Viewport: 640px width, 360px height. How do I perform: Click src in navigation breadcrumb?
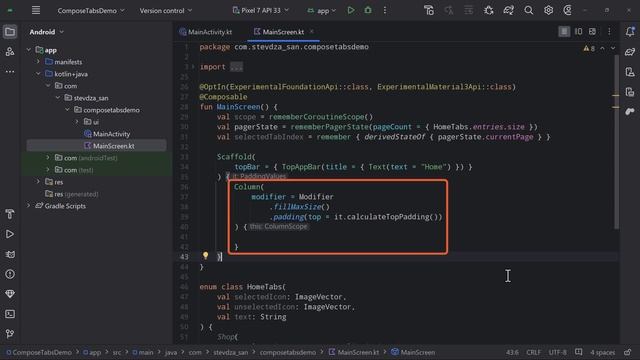(117, 352)
